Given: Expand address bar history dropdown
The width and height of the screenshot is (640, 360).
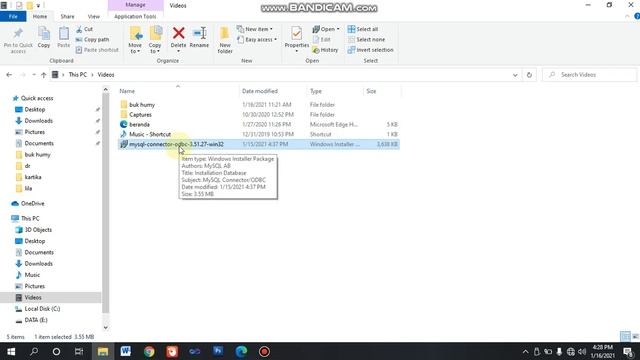Looking at the screenshot, I should click(x=515, y=75).
